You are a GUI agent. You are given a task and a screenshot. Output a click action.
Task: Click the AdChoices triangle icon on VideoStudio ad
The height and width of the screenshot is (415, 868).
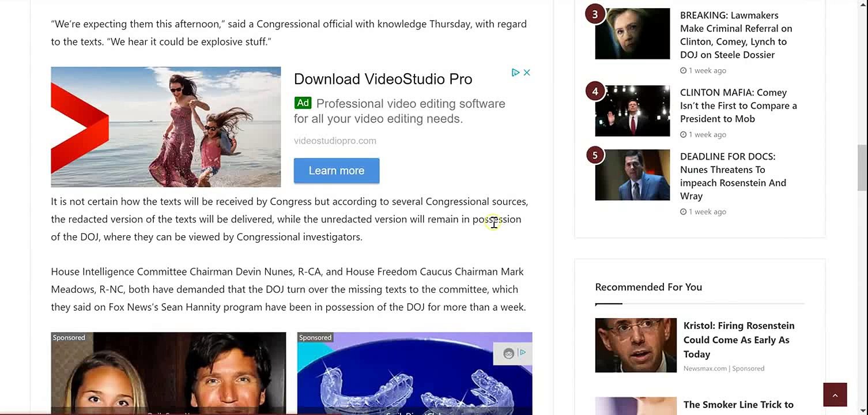(x=516, y=73)
